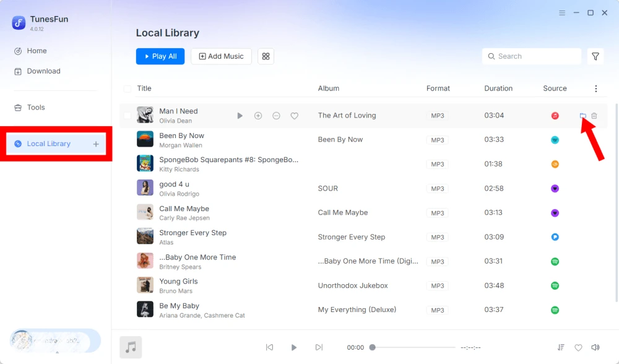The height and width of the screenshot is (364, 619).
Task: Click My Everything (Deluxe) album name
Action: pos(357,310)
